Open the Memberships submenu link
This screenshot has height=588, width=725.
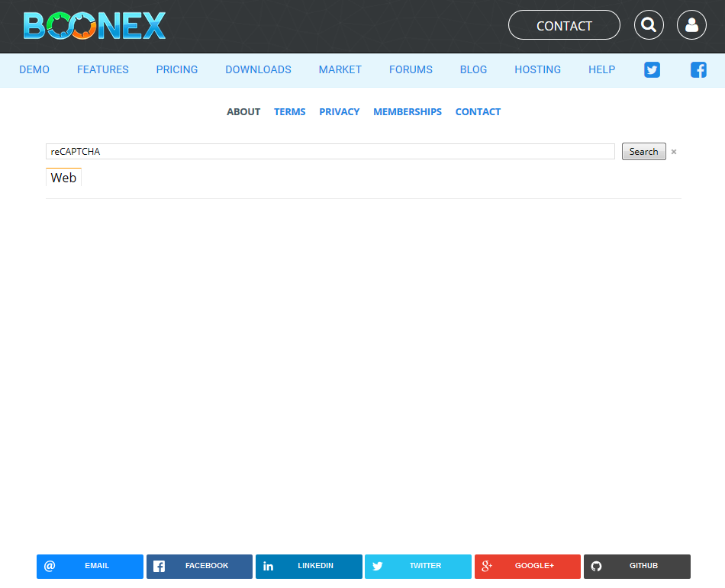[407, 111]
